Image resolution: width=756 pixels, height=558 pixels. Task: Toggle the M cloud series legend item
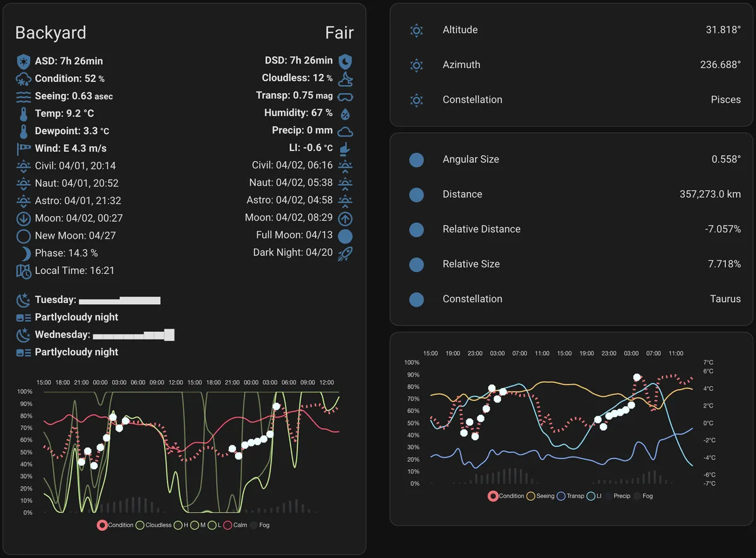click(198, 525)
